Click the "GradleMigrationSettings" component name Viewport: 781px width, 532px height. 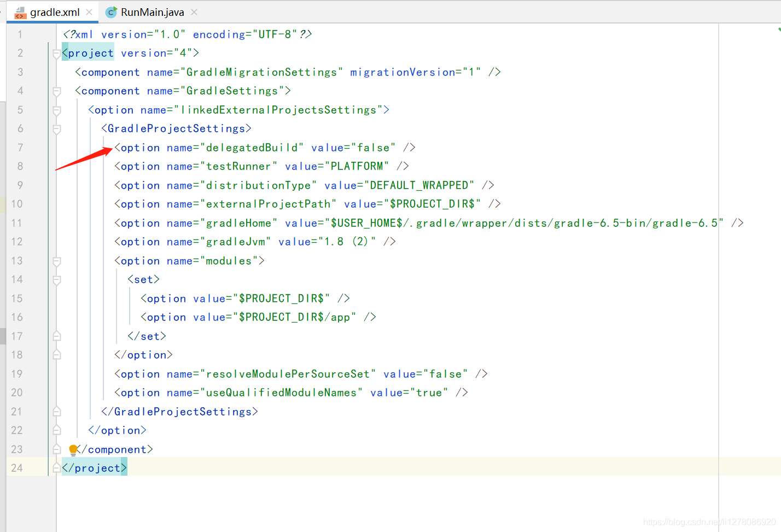coord(261,72)
